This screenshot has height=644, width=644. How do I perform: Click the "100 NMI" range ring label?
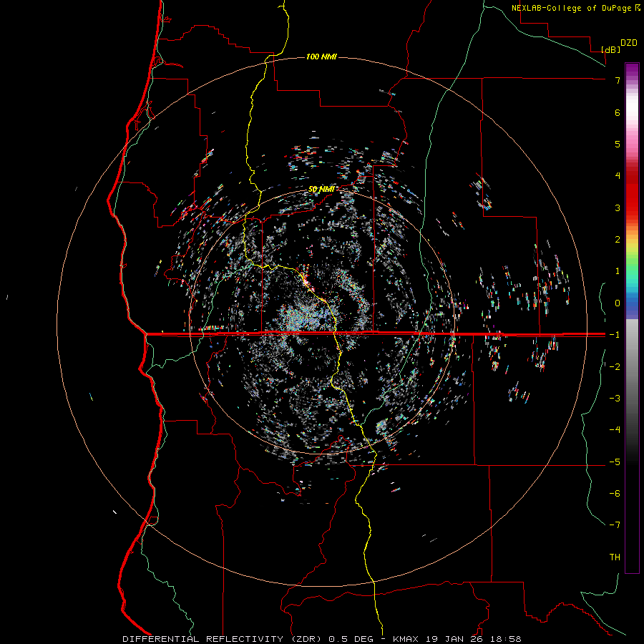pos(321,57)
